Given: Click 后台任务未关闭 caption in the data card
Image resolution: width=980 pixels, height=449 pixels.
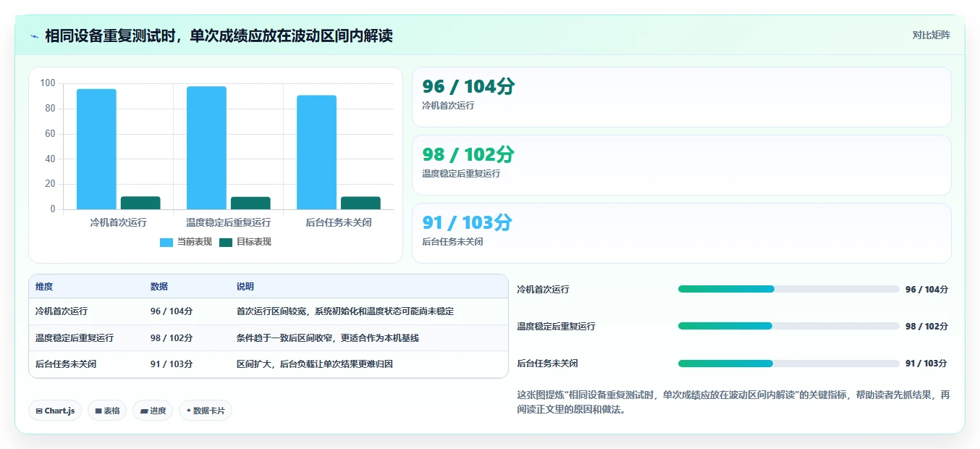Looking at the screenshot, I should click(x=452, y=242).
